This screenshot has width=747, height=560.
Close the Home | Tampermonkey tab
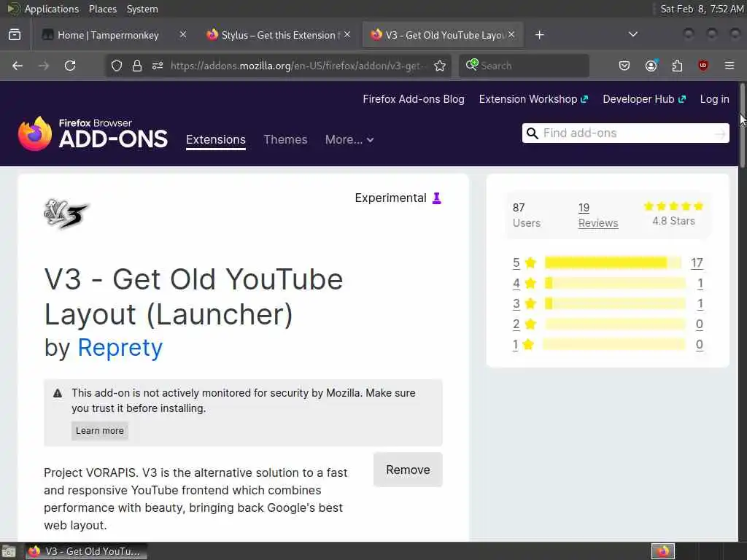(183, 35)
